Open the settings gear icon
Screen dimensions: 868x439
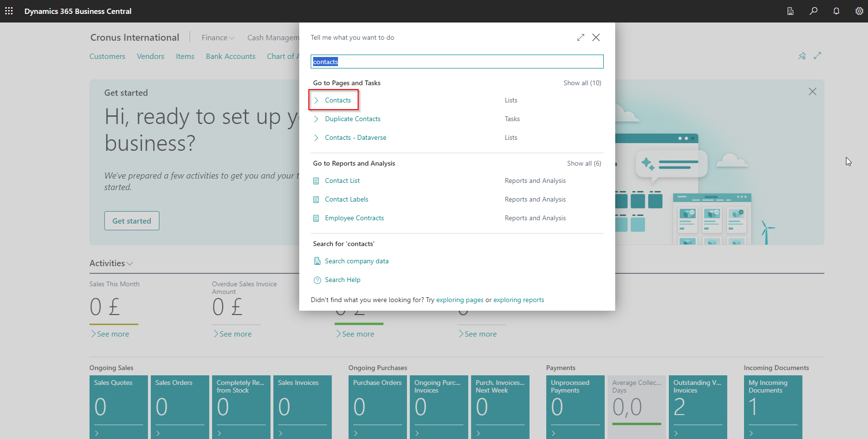(859, 11)
